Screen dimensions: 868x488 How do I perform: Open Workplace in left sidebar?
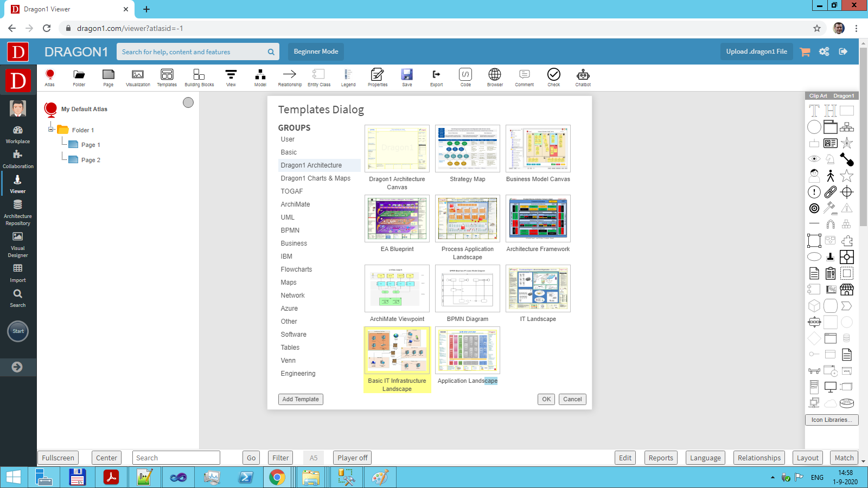tap(18, 134)
